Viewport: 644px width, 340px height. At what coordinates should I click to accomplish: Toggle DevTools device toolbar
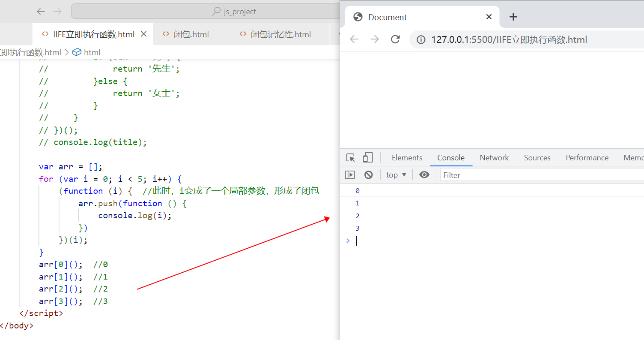(368, 158)
